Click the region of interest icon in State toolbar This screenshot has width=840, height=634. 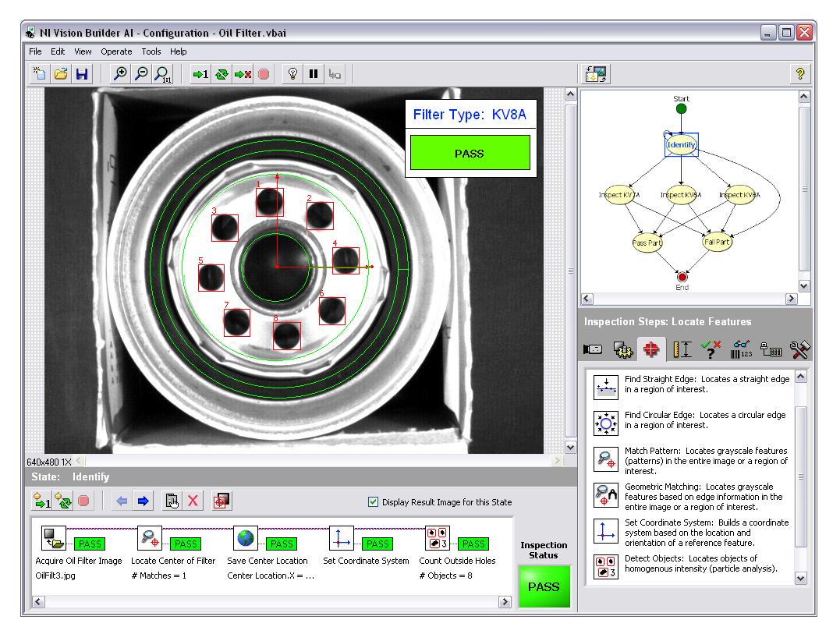pos(222,501)
